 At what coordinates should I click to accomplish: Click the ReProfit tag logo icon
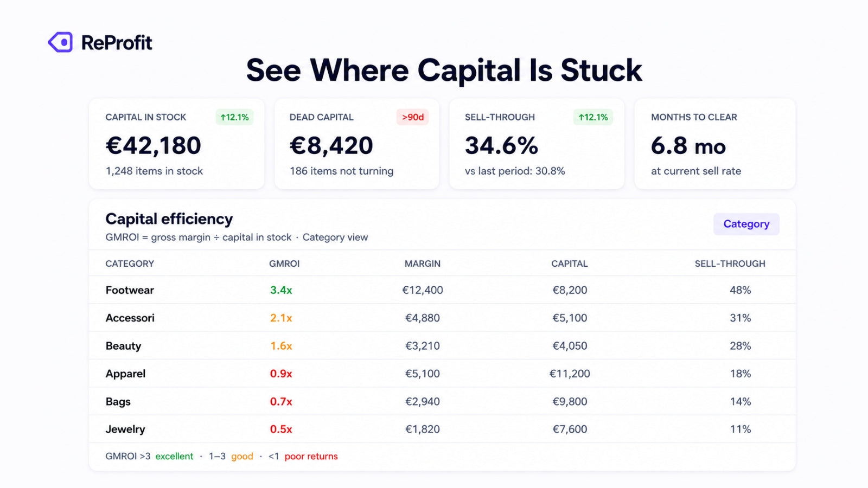pos(60,42)
